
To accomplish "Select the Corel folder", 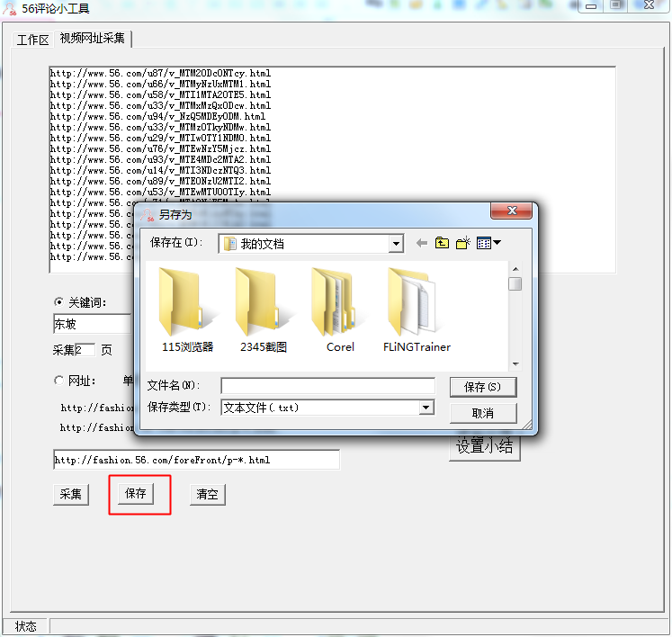I will coord(340,310).
